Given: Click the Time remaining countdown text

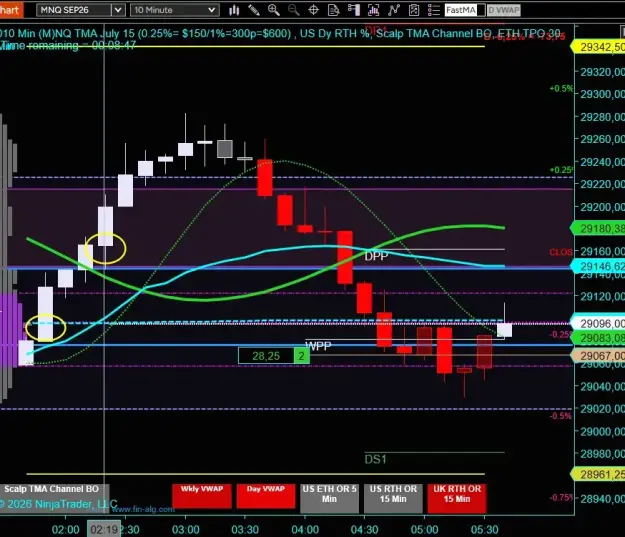Looking at the screenshot, I should [x=68, y=45].
